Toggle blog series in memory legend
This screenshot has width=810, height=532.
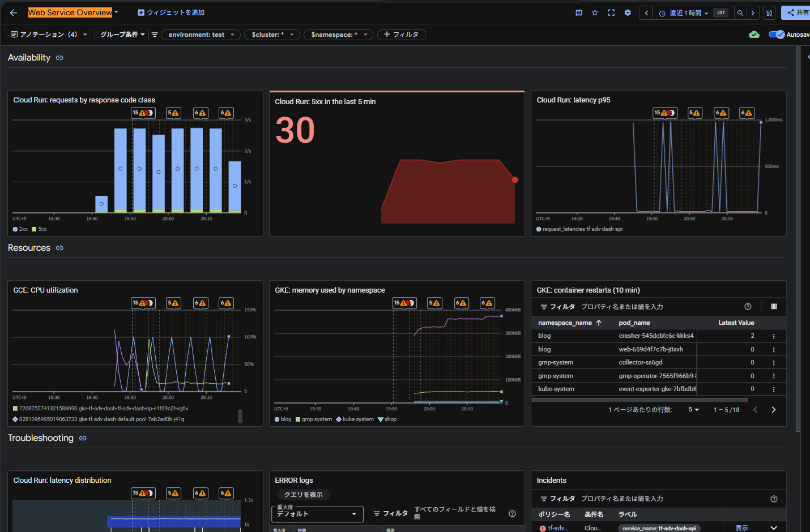click(x=283, y=419)
